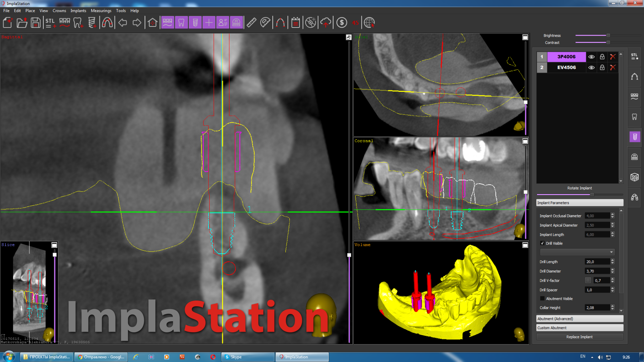The width and height of the screenshot is (644, 362).
Task: Click the 3D cube icon in right sidebar
Action: click(634, 177)
